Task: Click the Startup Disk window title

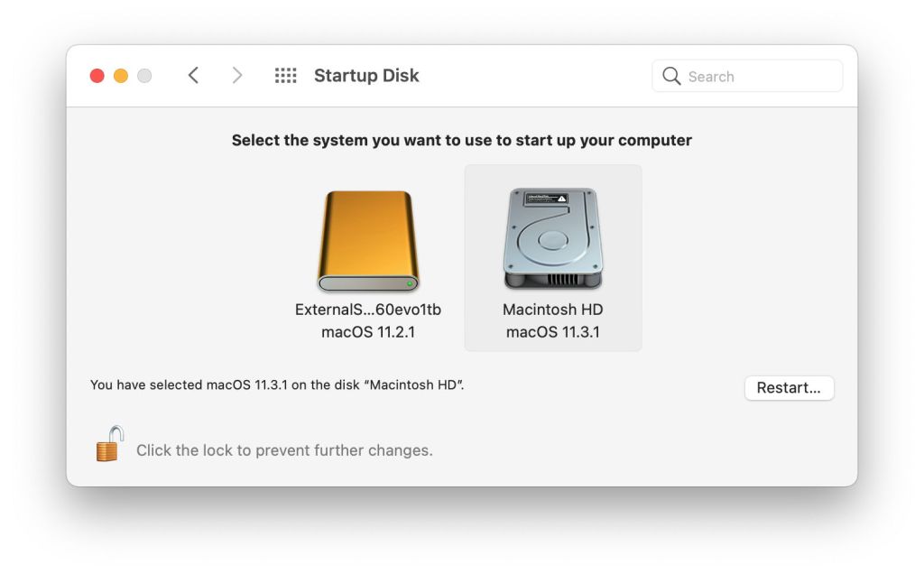Action: click(366, 76)
